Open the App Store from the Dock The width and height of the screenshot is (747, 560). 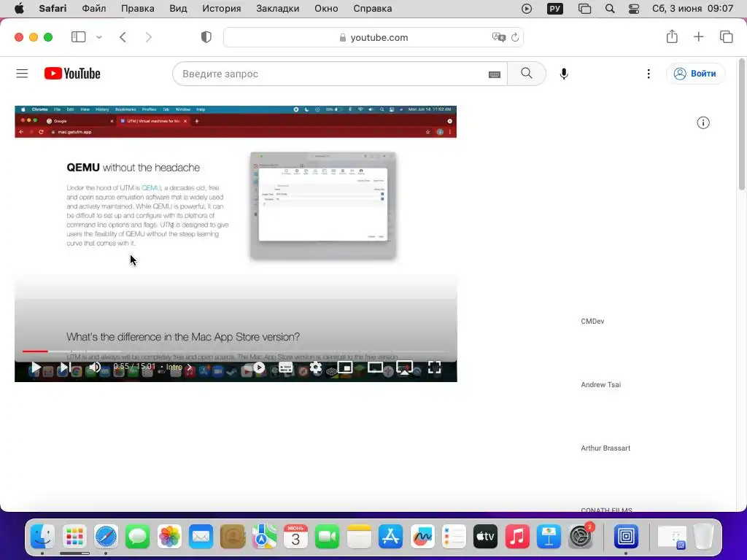pyautogui.click(x=391, y=537)
